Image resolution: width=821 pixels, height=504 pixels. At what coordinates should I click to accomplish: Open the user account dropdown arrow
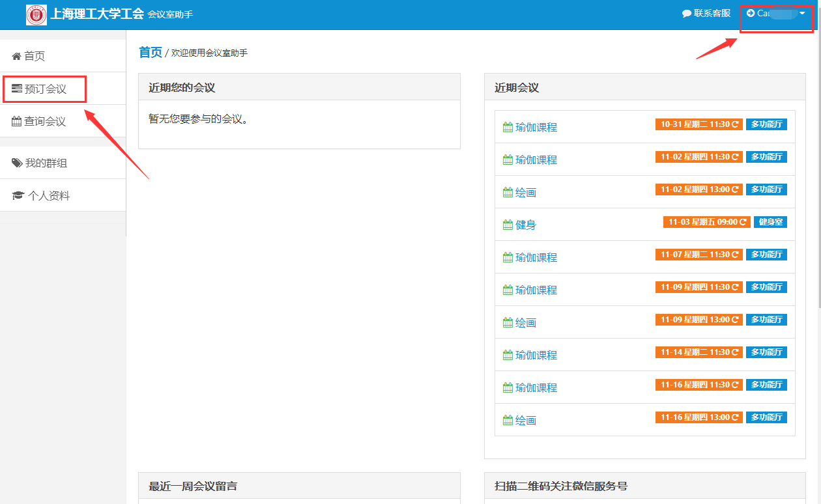802,13
